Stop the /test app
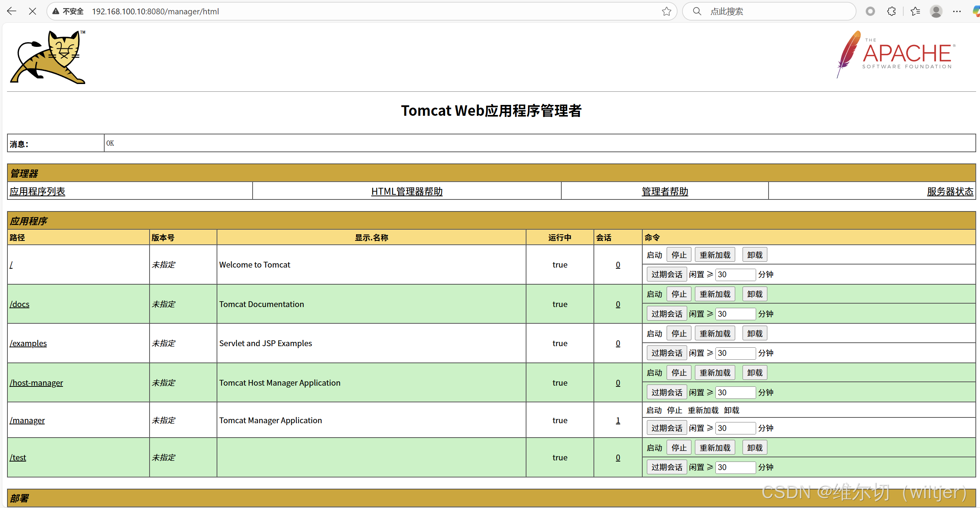This screenshot has height=508, width=980. pyautogui.click(x=679, y=448)
